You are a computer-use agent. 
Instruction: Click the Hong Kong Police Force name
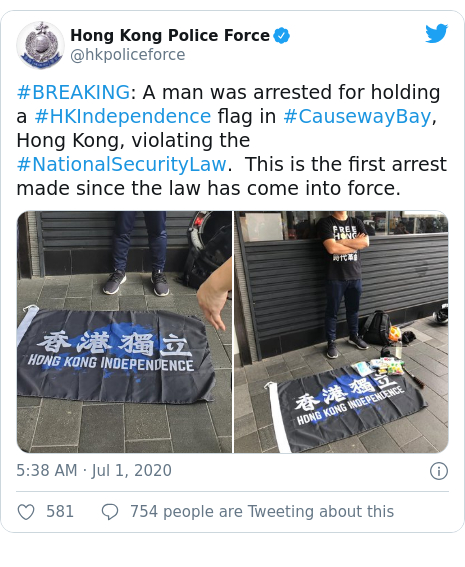170,35
